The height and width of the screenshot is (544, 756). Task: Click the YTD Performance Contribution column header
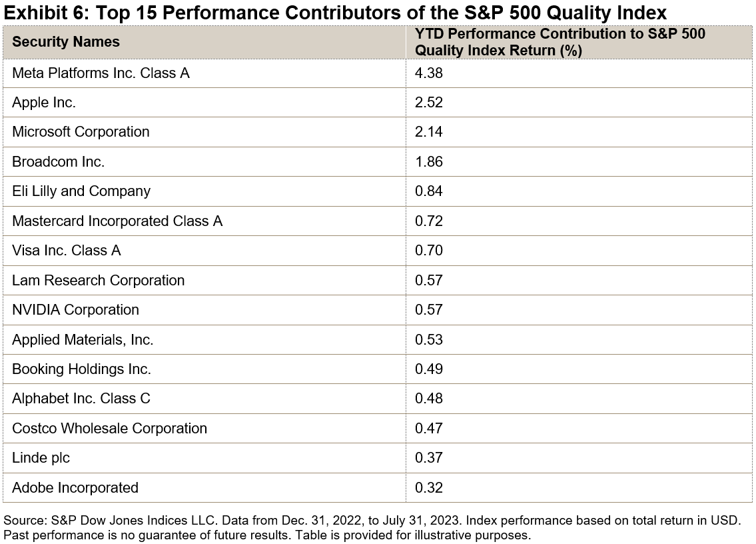560,42
